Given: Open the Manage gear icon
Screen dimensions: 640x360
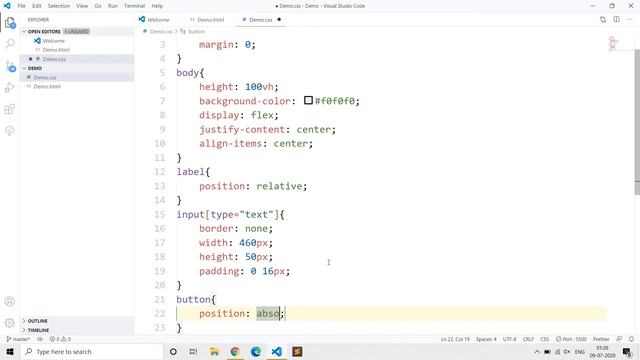Looking at the screenshot, I should coord(10,323).
